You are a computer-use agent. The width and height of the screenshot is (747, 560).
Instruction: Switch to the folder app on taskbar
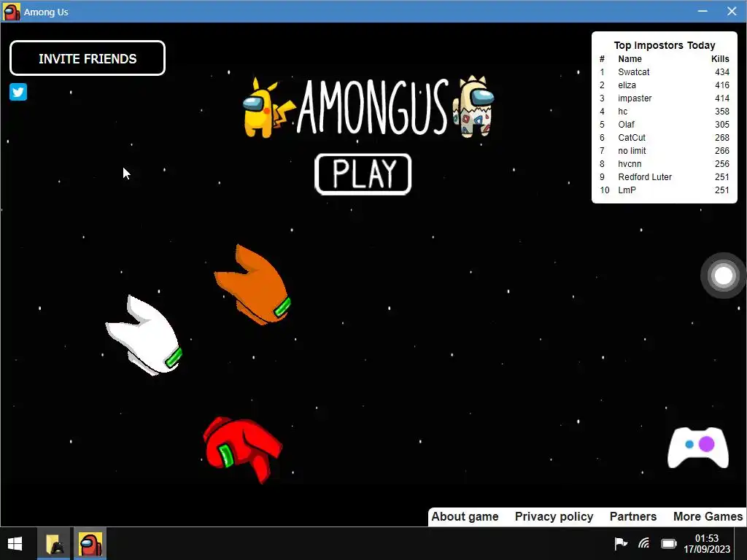55,544
